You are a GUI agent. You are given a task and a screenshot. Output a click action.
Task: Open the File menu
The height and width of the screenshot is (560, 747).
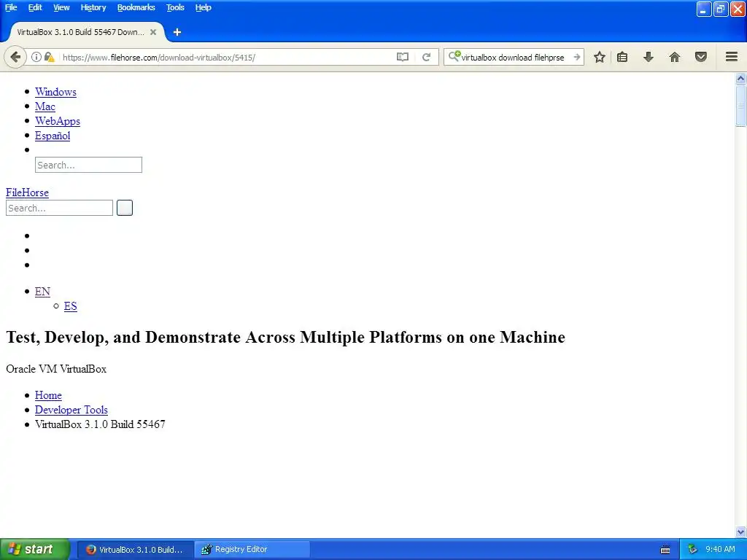(x=11, y=7)
